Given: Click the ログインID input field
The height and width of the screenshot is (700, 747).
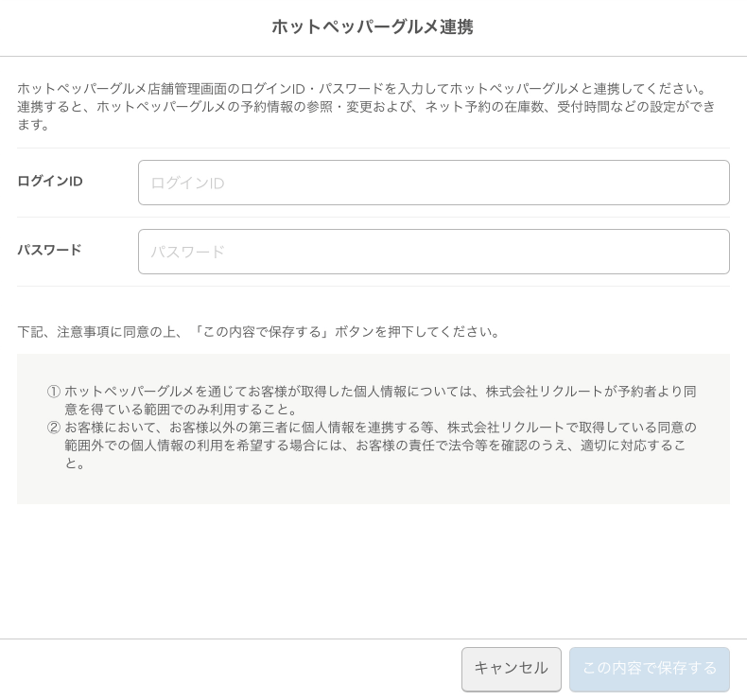Looking at the screenshot, I should coord(433,183).
